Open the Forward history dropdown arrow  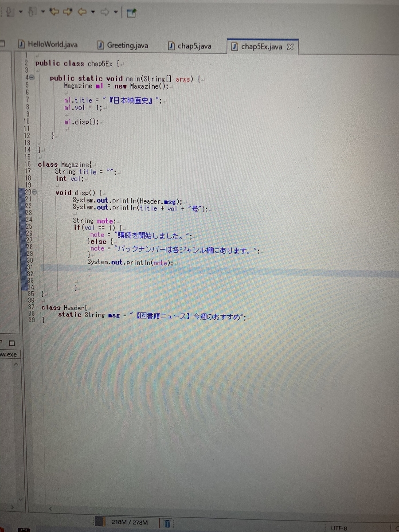point(116,12)
